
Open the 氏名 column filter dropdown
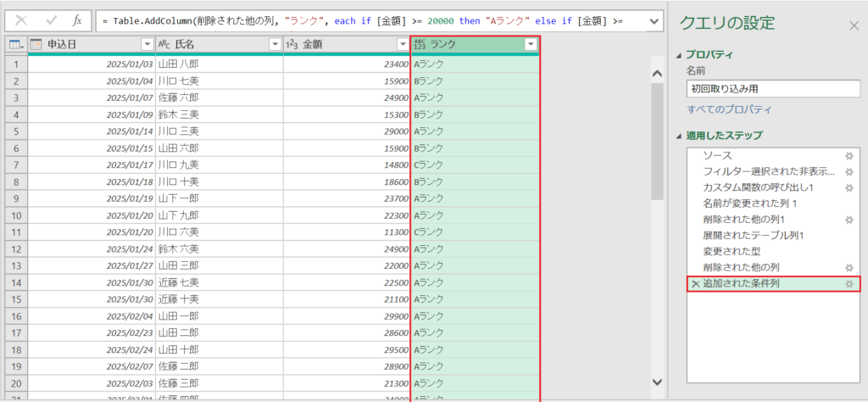click(x=275, y=45)
